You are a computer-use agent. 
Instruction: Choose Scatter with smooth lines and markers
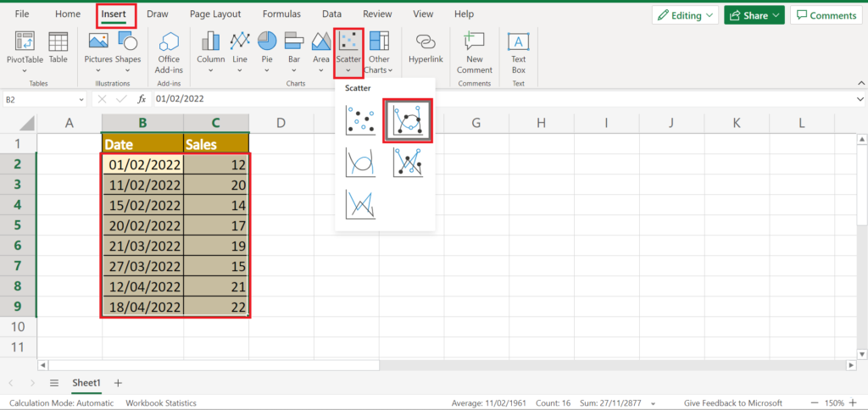coord(409,120)
